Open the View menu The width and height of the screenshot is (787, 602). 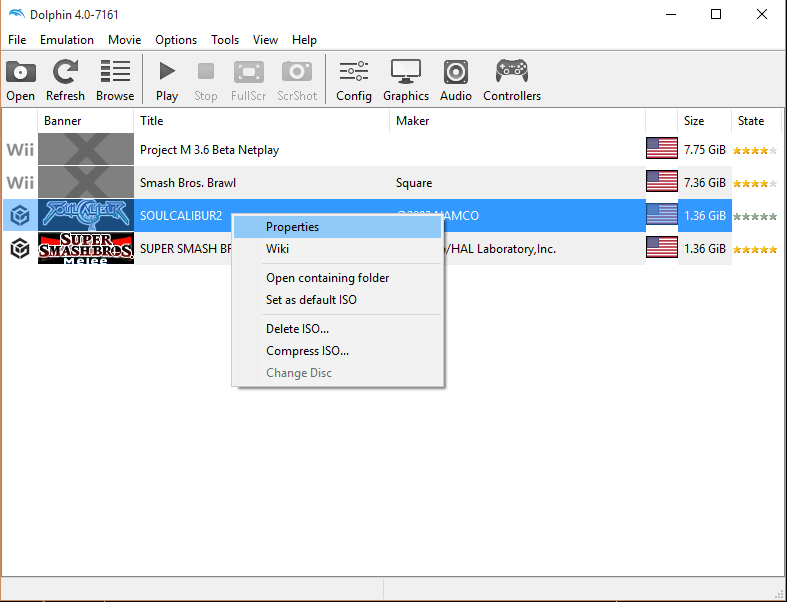coord(265,40)
